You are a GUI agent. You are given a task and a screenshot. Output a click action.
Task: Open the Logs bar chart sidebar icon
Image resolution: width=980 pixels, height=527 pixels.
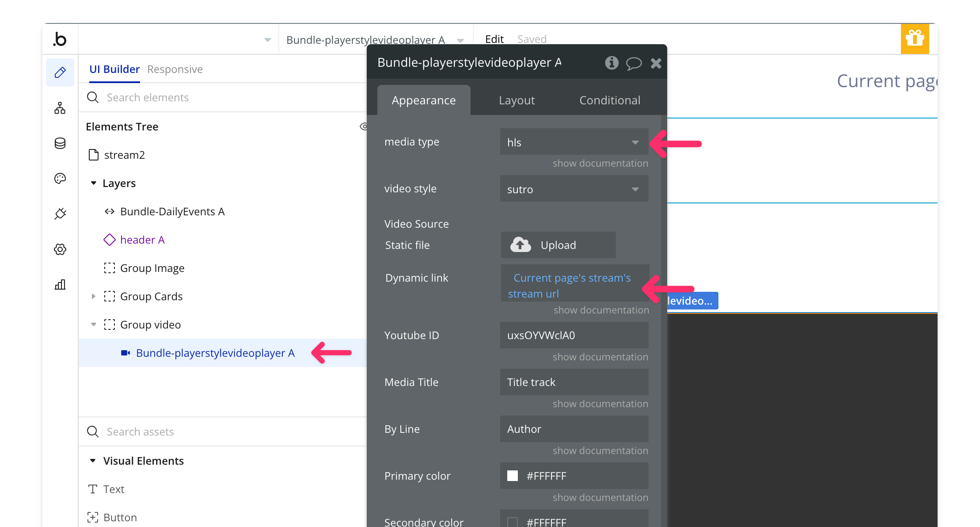click(60, 285)
